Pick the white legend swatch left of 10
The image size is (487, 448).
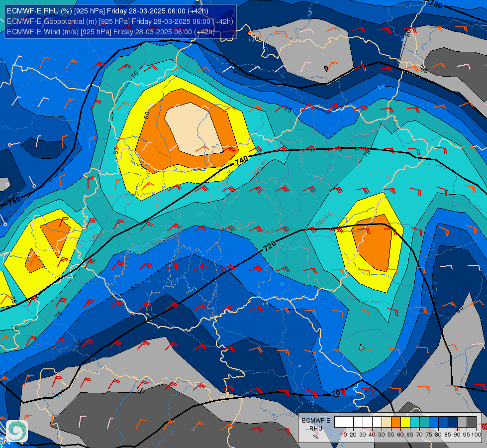339,422
